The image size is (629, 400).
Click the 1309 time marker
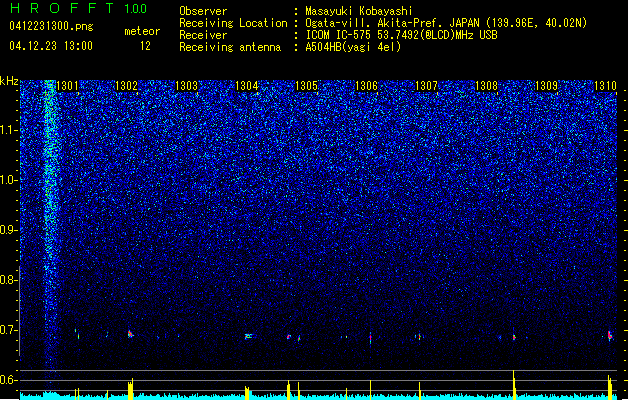(x=546, y=86)
